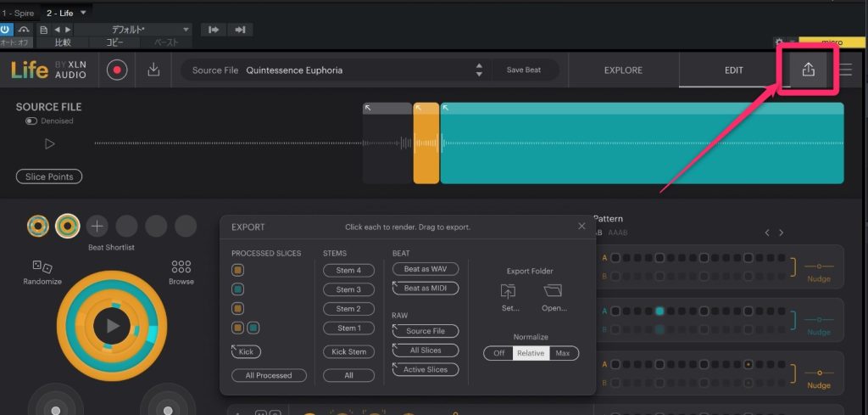Set Normalize to Off
868x415 pixels.
pos(498,353)
